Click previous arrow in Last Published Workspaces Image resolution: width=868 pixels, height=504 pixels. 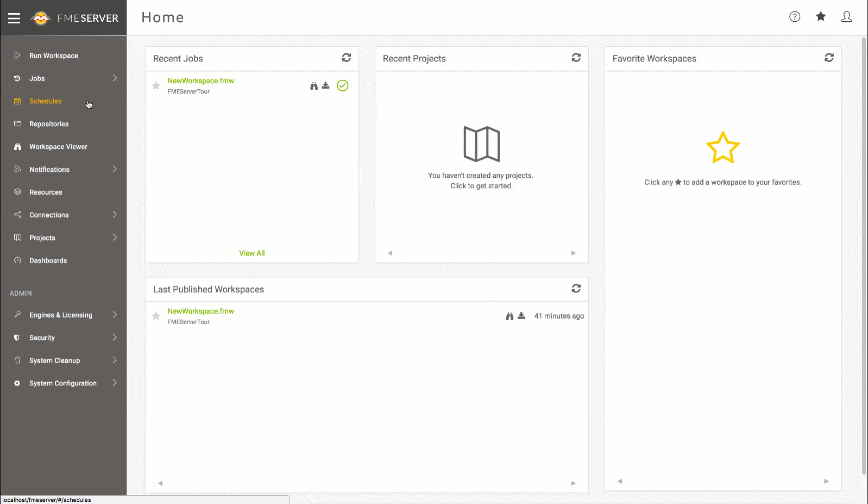point(160,483)
